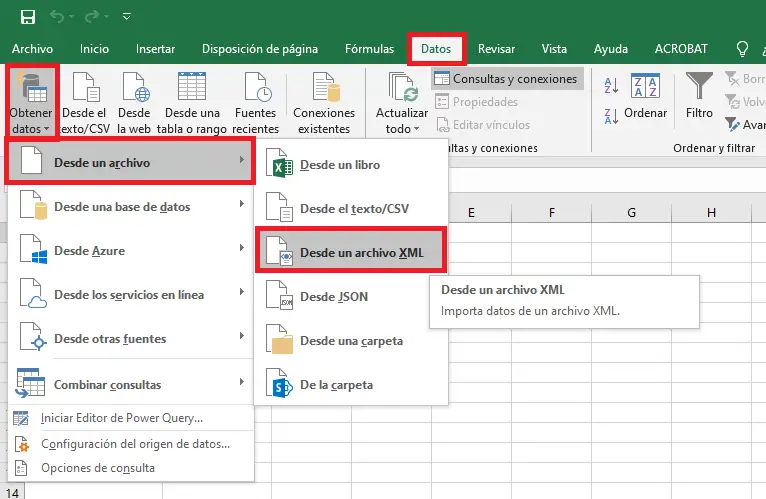The image size is (766, 499).
Task: Switch to the Inicio tab
Action: click(94, 49)
